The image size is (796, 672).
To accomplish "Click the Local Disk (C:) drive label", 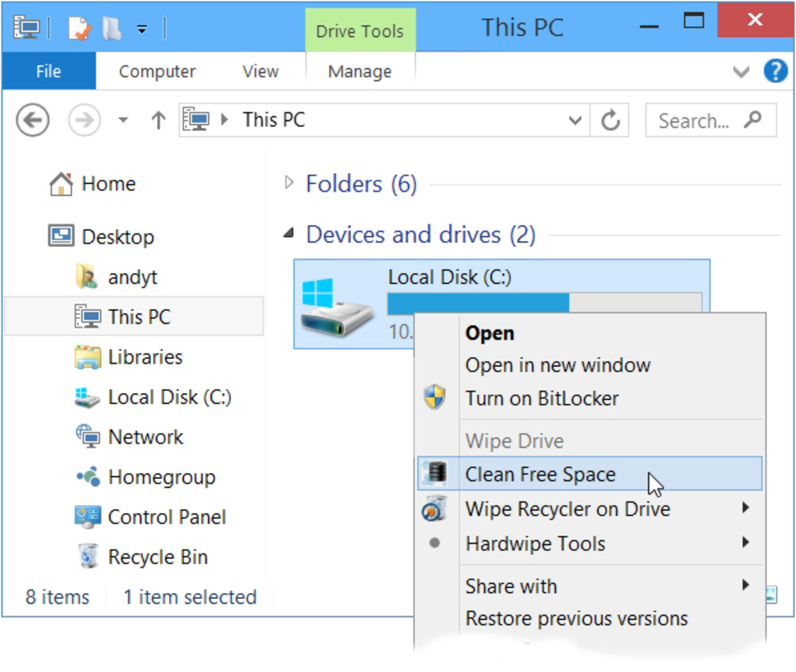I will (450, 277).
